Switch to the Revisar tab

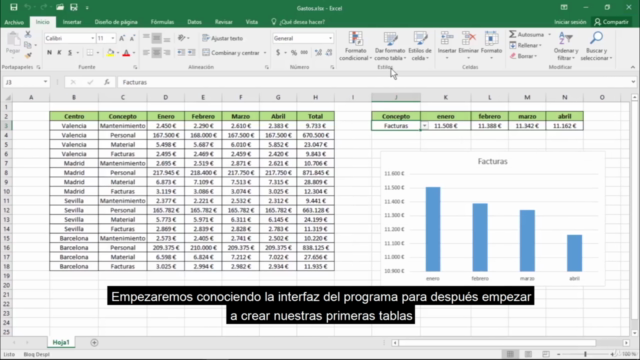(223, 22)
